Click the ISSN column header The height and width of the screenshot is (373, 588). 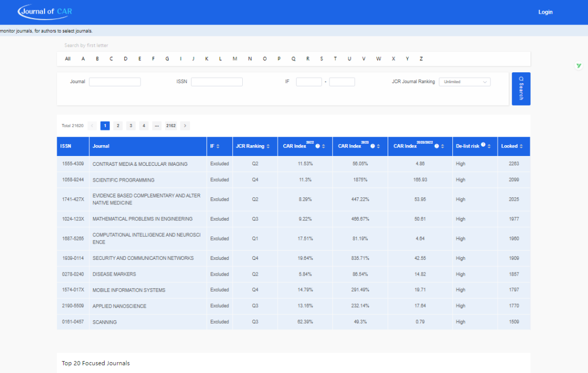tap(73, 146)
